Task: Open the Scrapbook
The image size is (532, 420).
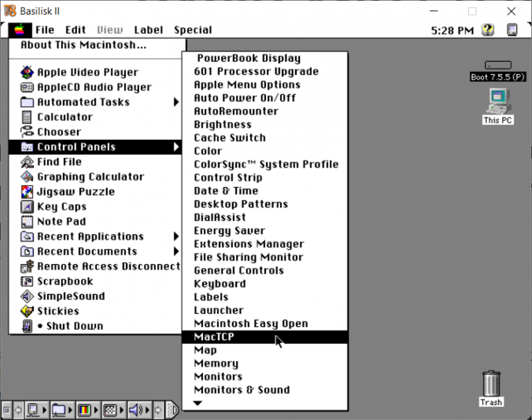Action: (x=95, y=281)
